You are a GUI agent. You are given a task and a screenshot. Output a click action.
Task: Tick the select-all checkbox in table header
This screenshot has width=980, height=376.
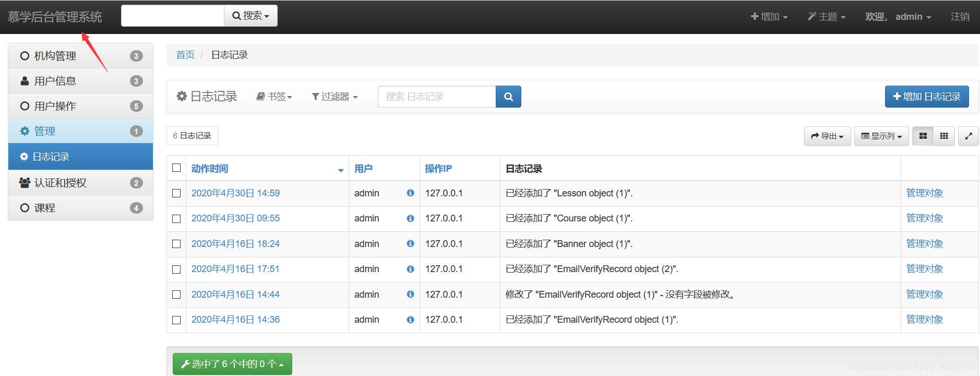coord(176,168)
